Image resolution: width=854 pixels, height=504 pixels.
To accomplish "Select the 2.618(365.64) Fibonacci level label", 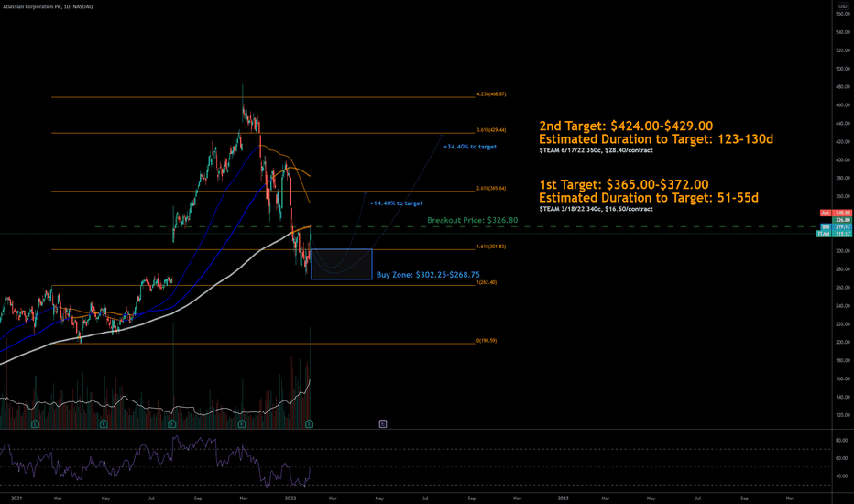I will click(x=491, y=189).
